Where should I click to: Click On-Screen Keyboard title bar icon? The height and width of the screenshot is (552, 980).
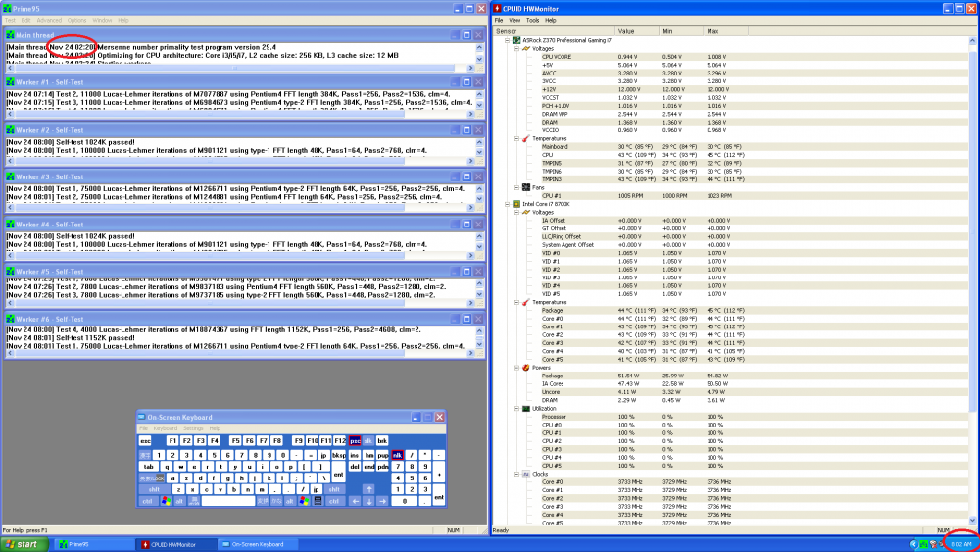pyautogui.click(x=142, y=417)
